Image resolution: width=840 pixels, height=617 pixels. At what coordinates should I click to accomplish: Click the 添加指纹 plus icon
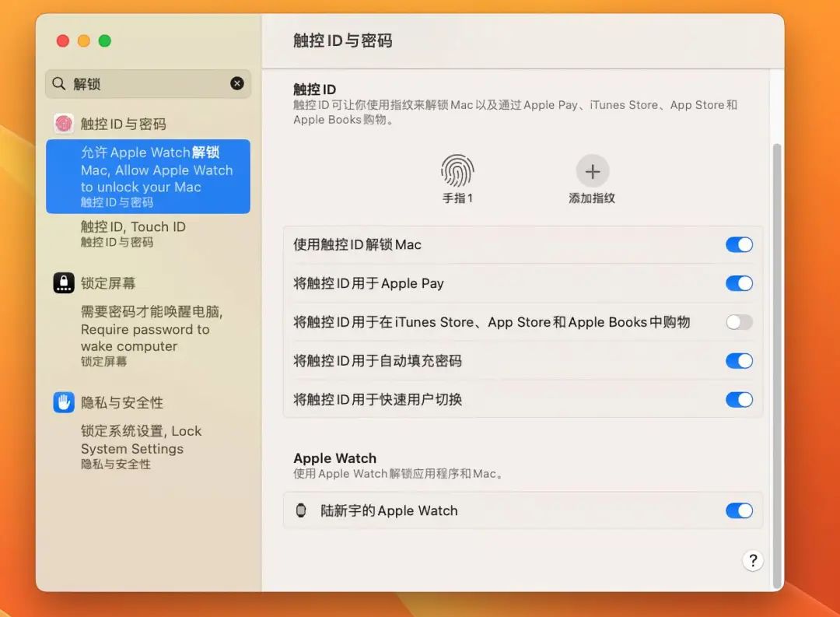592,171
